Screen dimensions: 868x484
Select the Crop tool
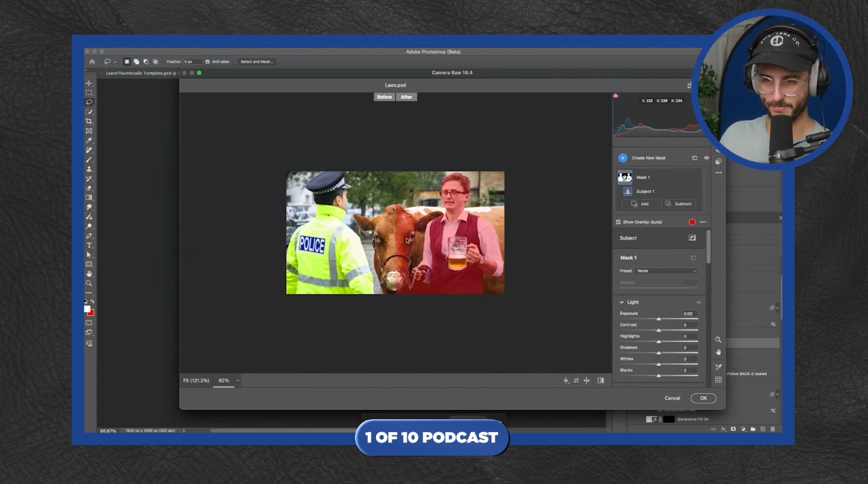89,121
